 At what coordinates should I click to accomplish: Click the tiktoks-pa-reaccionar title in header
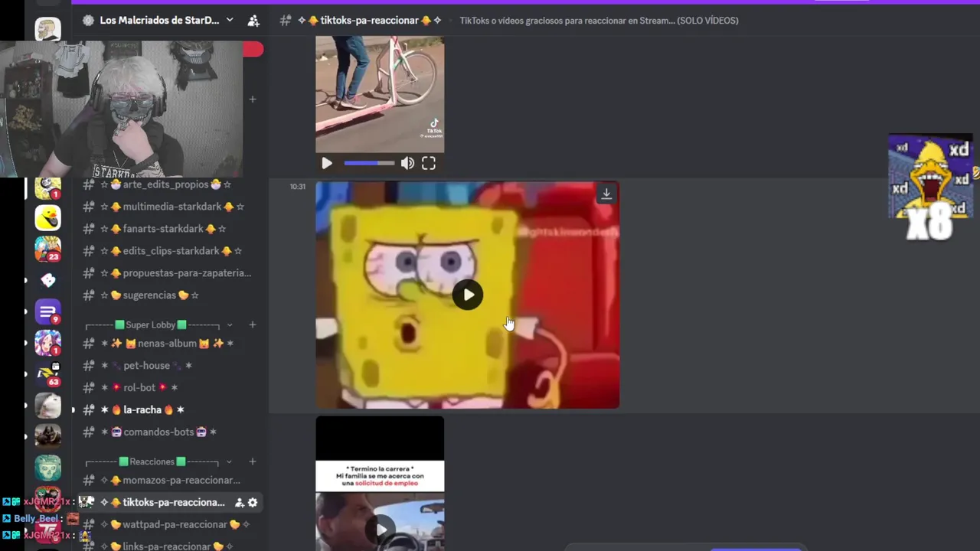(x=370, y=21)
